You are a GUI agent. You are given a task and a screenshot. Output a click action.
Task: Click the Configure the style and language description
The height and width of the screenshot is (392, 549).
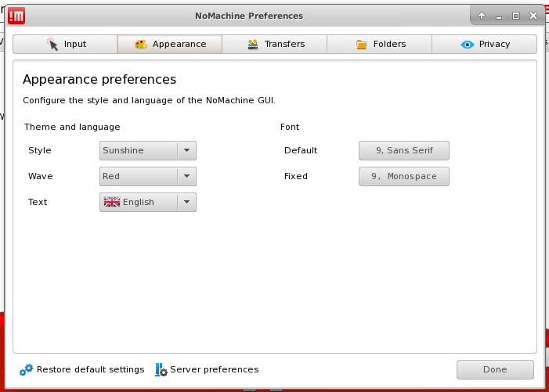coord(149,100)
